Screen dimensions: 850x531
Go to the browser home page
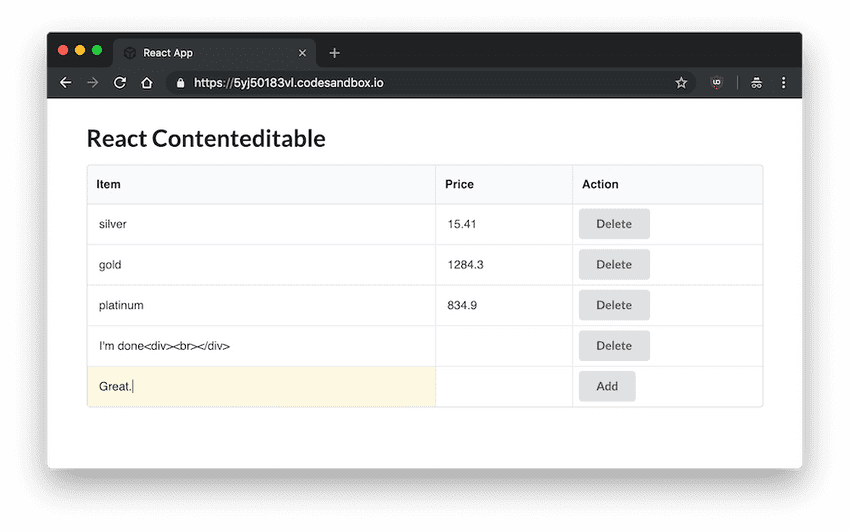point(146,83)
